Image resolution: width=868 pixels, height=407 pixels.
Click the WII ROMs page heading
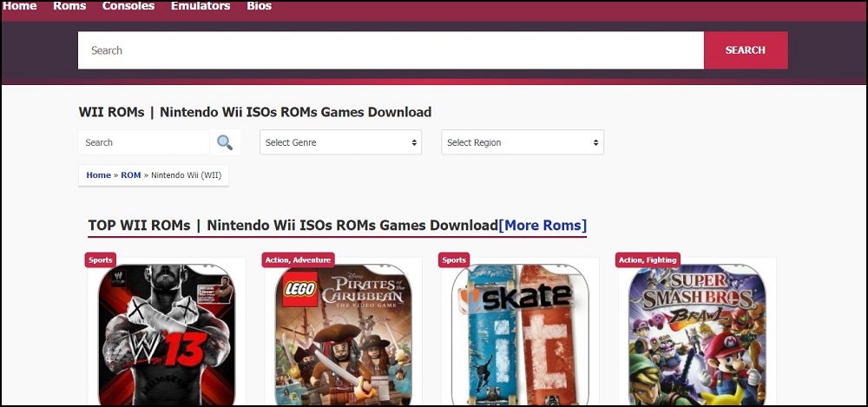click(x=255, y=112)
